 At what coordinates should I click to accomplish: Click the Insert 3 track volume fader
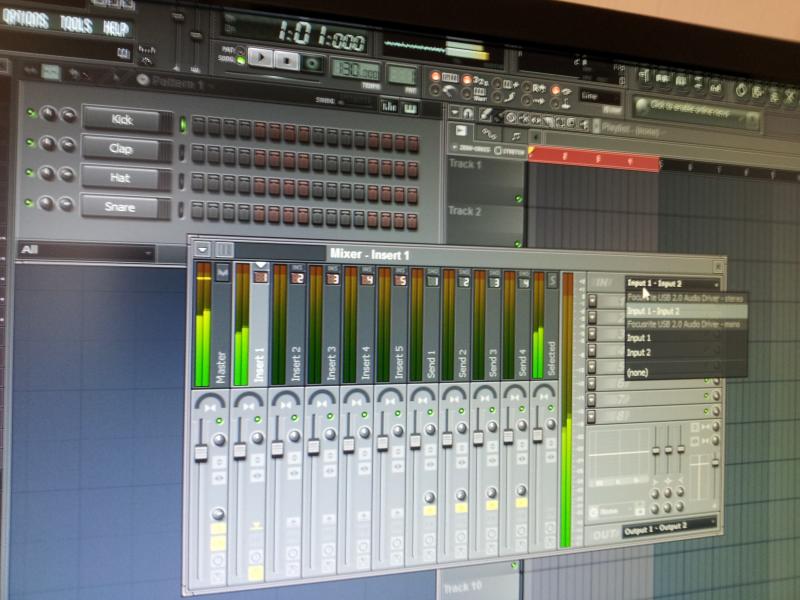(313, 447)
